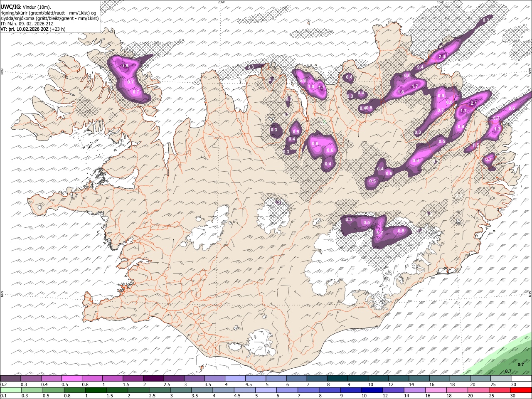Select bottom legend swatch between 0.1 and 0.3
The width and height of the screenshot is (532, 399).
coord(11,390)
